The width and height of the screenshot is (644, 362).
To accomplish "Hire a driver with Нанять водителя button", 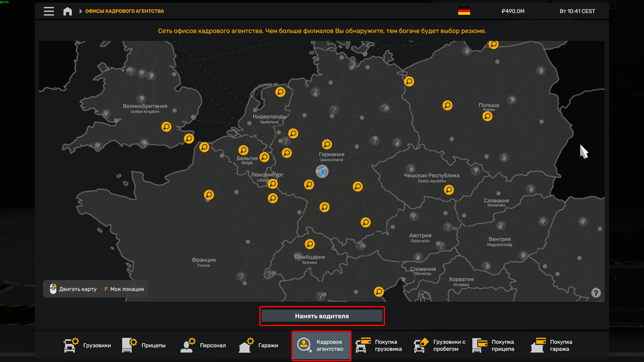I will click(322, 316).
